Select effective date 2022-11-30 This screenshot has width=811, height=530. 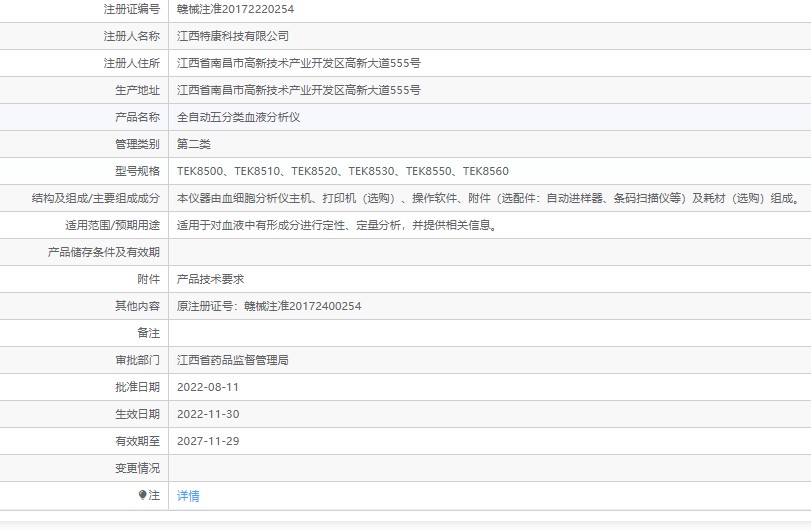[x=208, y=414]
